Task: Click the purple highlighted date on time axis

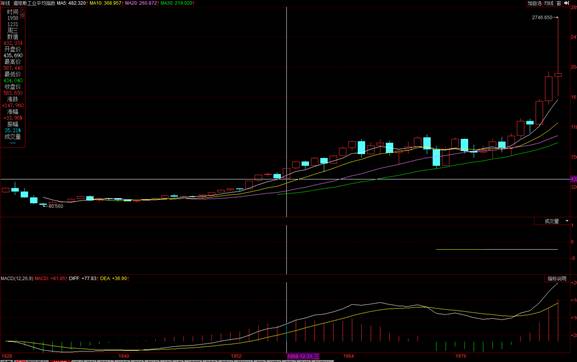Action: [x=303, y=356]
